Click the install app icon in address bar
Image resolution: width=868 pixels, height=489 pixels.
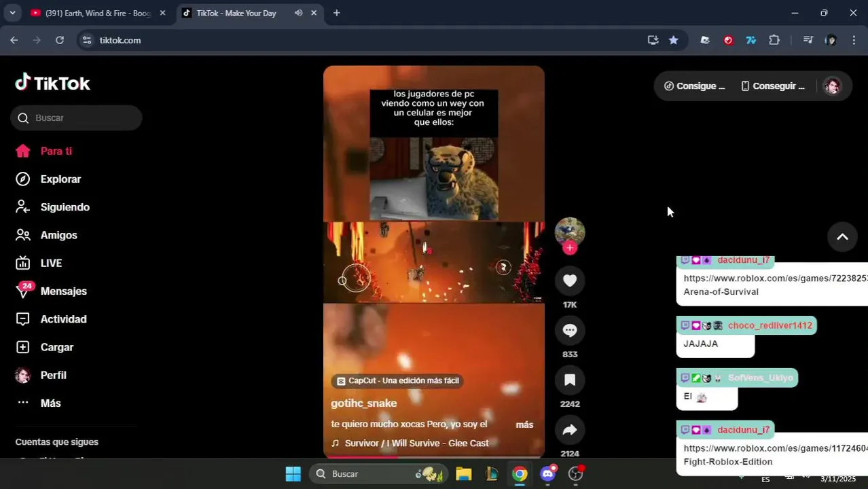653,40
